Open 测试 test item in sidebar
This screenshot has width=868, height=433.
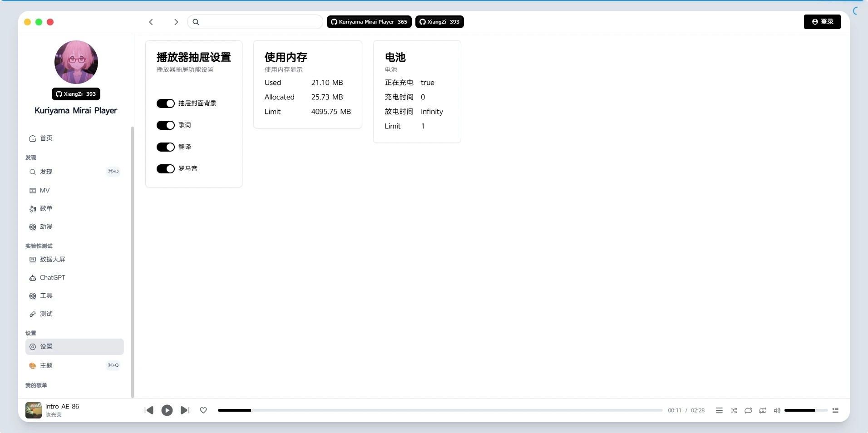[74, 314]
